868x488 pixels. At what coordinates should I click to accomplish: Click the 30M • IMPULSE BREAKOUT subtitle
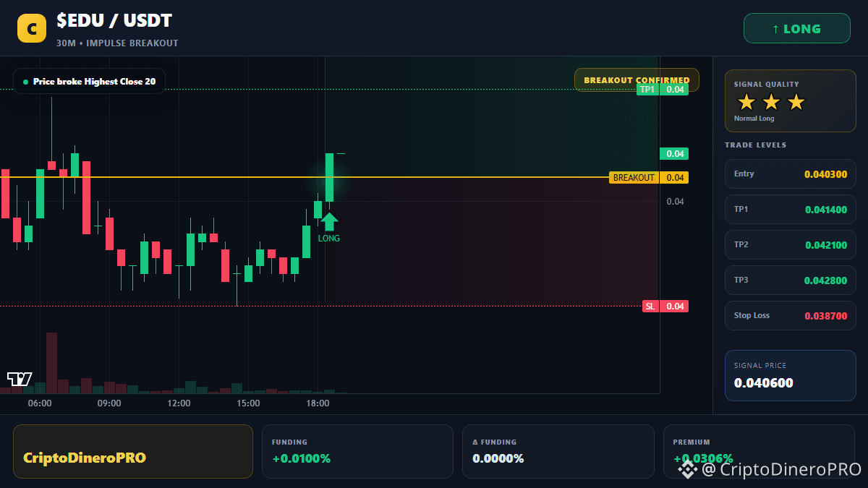pyautogui.click(x=117, y=43)
